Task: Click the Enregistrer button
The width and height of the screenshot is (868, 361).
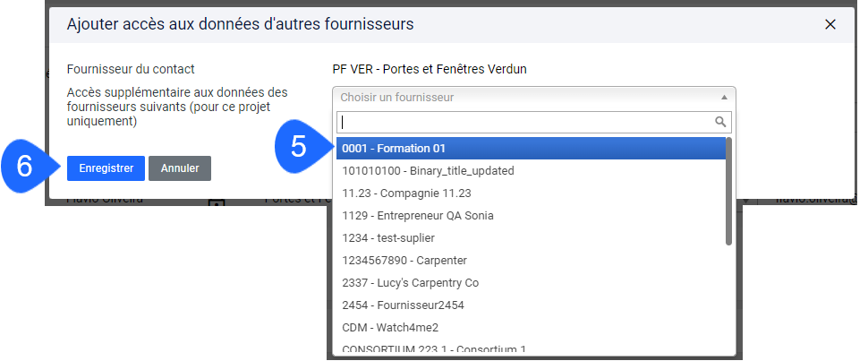Action: (106, 168)
